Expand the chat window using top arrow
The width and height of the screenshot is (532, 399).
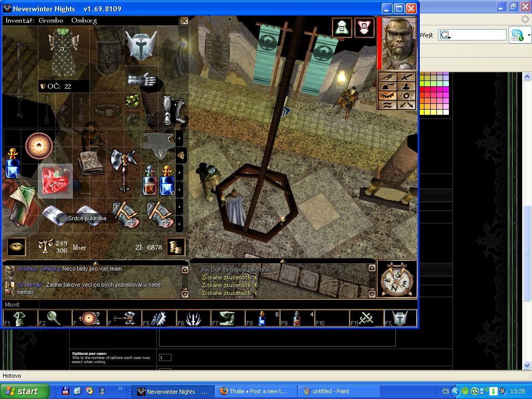[96, 262]
